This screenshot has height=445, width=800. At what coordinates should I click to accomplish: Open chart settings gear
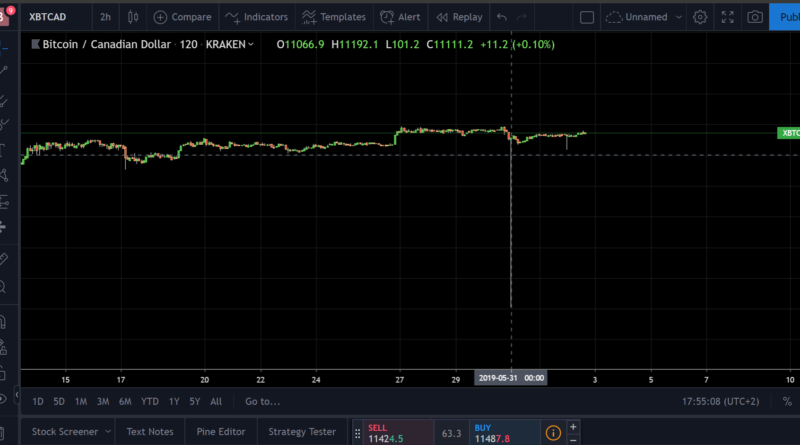point(700,17)
